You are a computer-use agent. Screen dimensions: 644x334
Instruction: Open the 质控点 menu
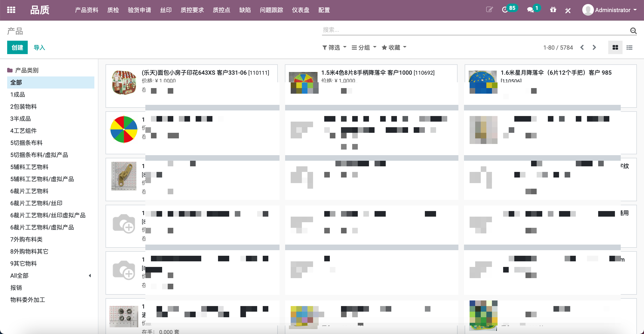[x=222, y=10]
